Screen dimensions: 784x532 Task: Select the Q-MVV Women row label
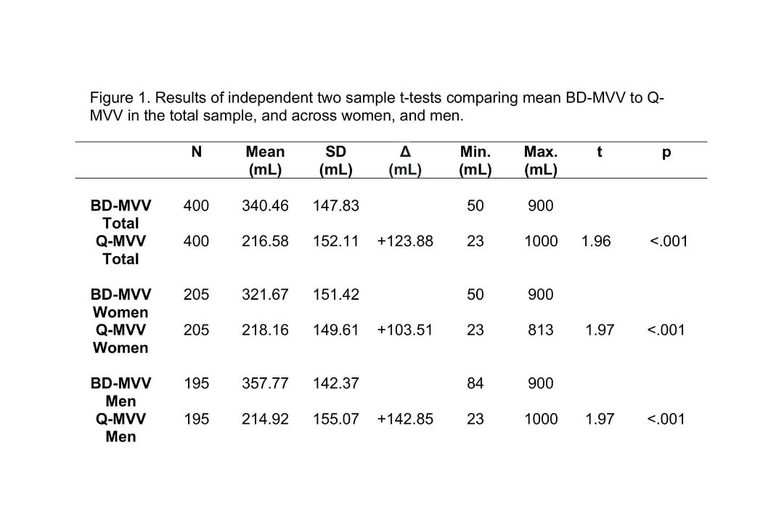tap(121, 338)
